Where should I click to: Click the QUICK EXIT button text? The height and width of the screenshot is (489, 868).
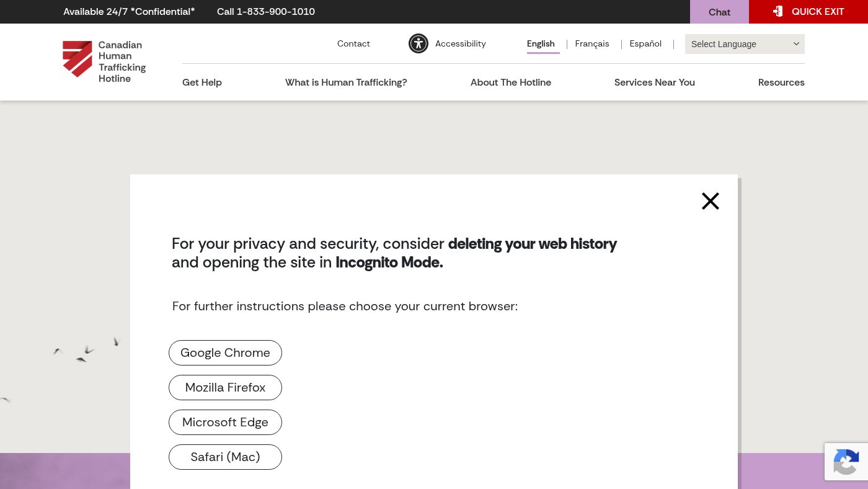818,12
